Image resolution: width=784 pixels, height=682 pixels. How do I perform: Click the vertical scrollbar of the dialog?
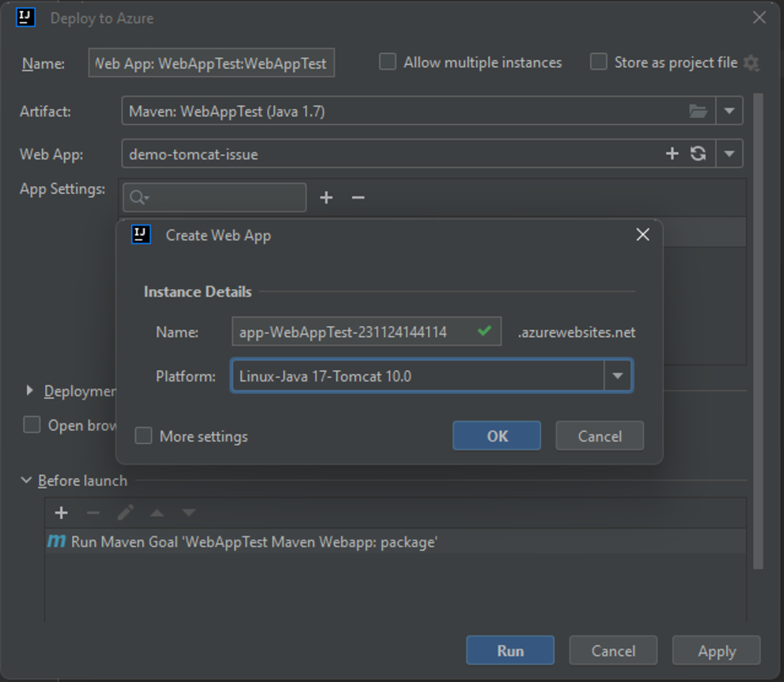pyautogui.click(x=758, y=331)
